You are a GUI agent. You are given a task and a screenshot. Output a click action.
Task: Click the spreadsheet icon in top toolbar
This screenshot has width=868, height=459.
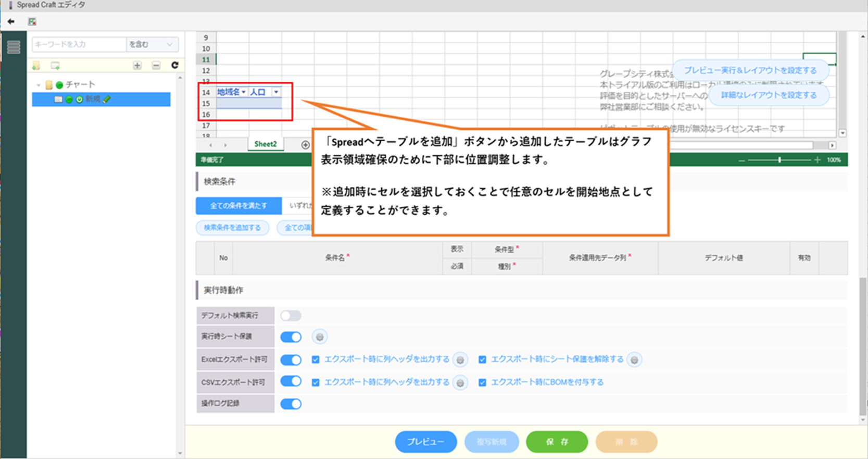click(x=32, y=22)
